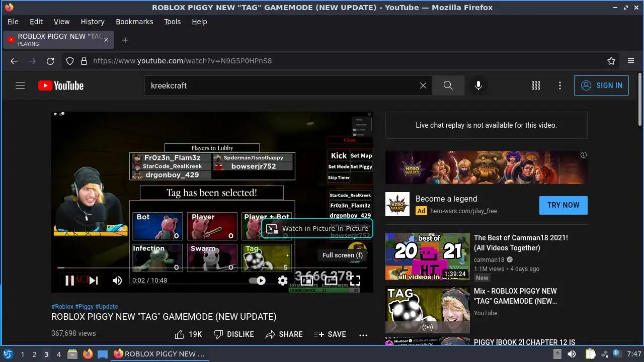This screenshot has height=362, width=644.
Task: Click TRY NOW ad button
Action: pos(563,205)
